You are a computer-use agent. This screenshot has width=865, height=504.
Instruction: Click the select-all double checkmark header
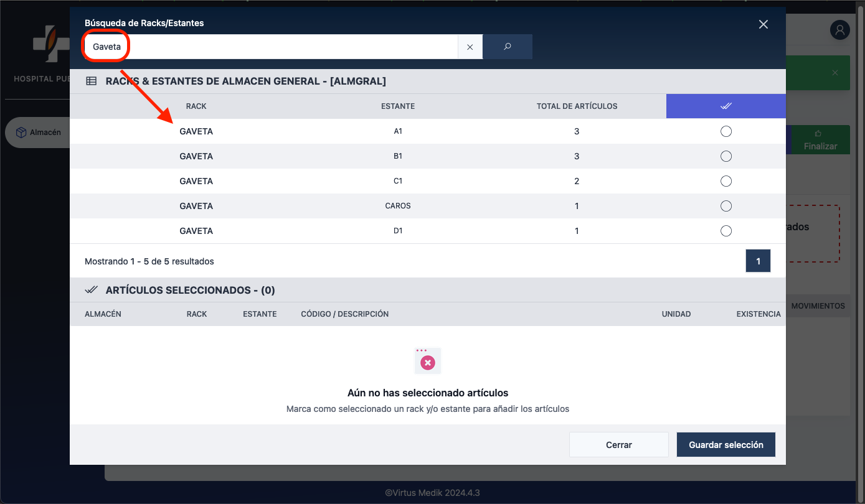(x=726, y=106)
